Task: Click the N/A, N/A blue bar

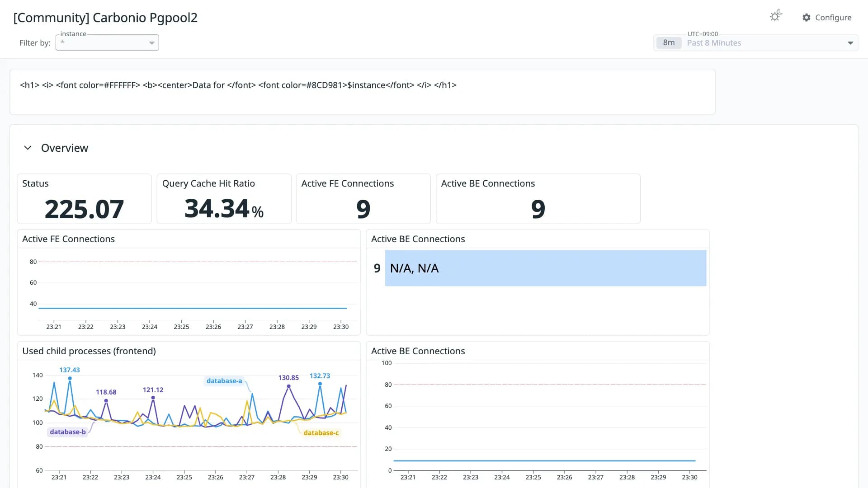Action: point(546,268)
